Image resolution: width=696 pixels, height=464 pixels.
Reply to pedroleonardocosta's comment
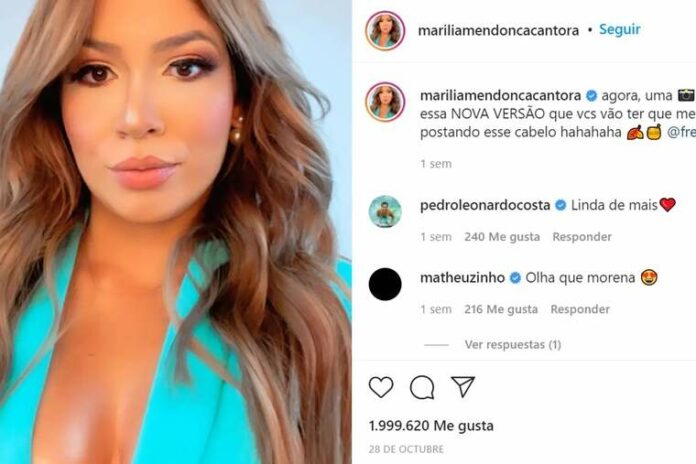(x=582, y=237)
